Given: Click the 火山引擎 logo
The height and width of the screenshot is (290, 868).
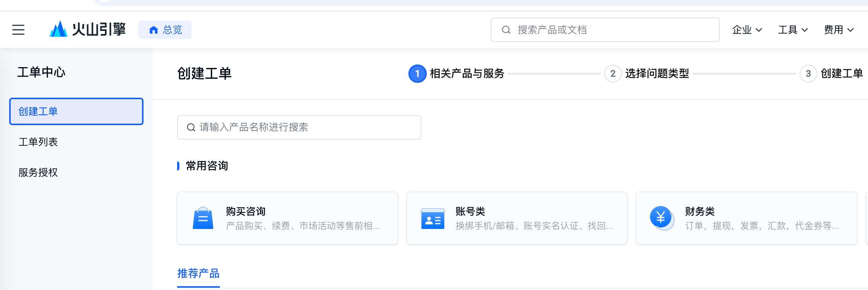Looking at the screenshot, I should tap(87, 29).
